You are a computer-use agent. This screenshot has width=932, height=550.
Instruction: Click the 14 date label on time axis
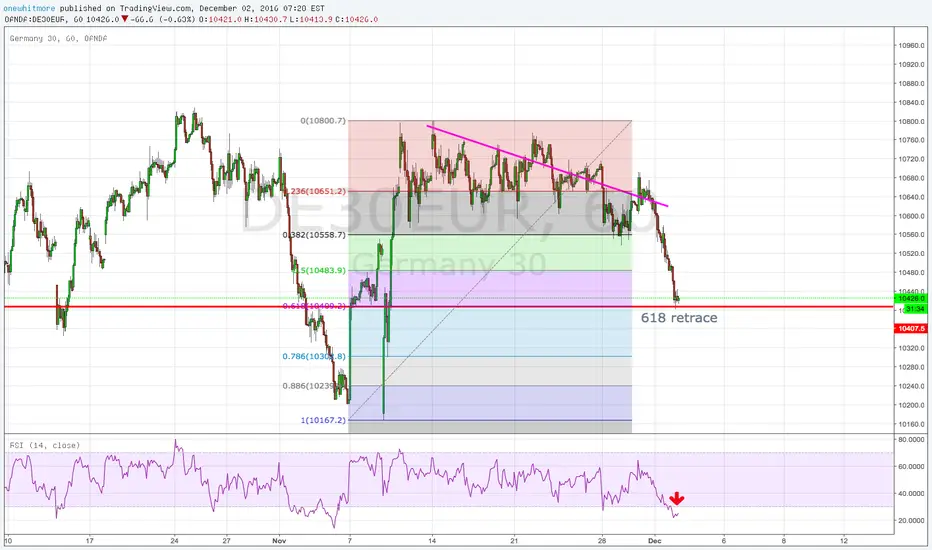click(432, 540)
